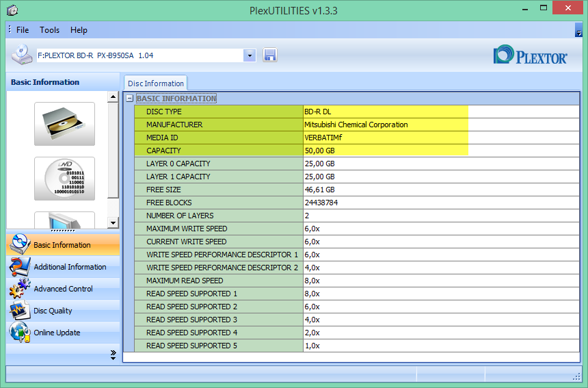Click the toolbar grip handle beside File
The height and width of the screenshot is (388, 588).
coord(10,29)
